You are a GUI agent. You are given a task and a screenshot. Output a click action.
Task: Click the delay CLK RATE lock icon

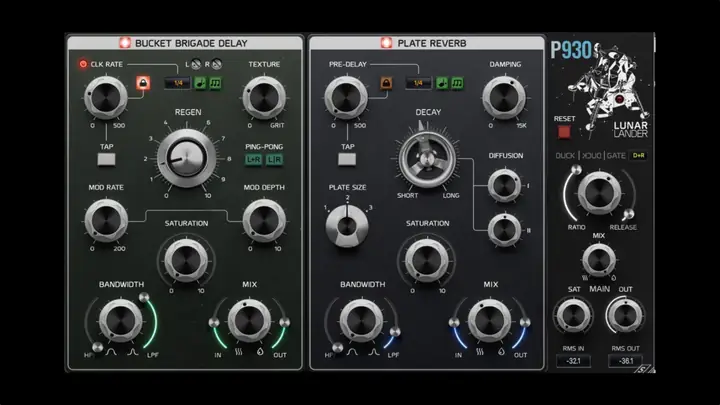(x=143, y=83)
